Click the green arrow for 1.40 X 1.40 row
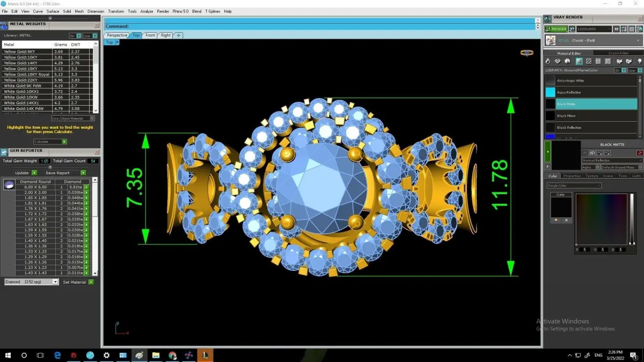This screenshot has height=362, width=644. click(86, 241)
